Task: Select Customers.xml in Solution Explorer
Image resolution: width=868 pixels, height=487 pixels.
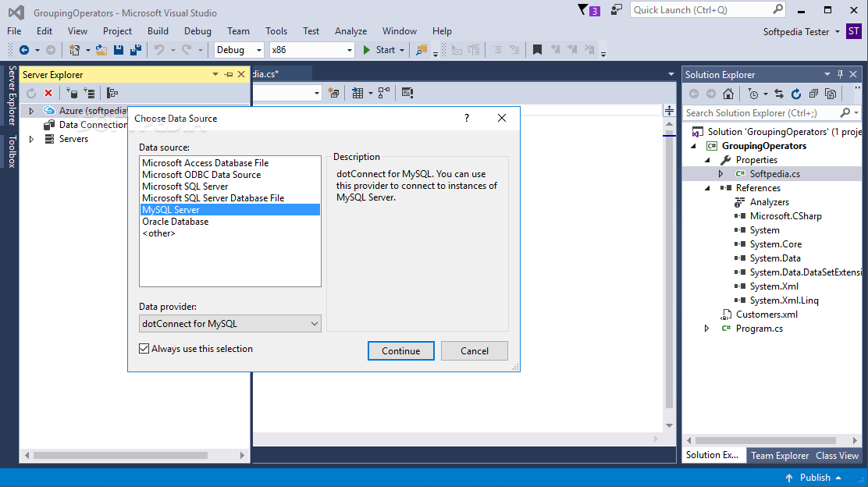Action: pos(767,315)
